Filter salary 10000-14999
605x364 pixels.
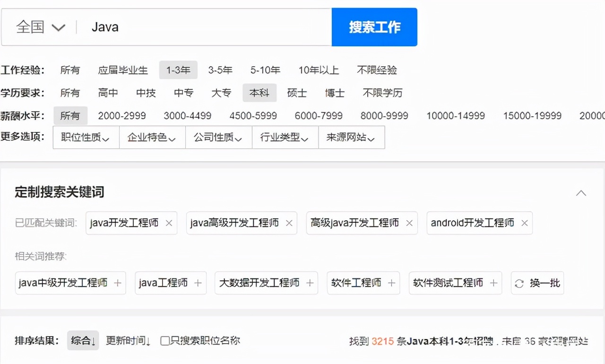point(456,115)
